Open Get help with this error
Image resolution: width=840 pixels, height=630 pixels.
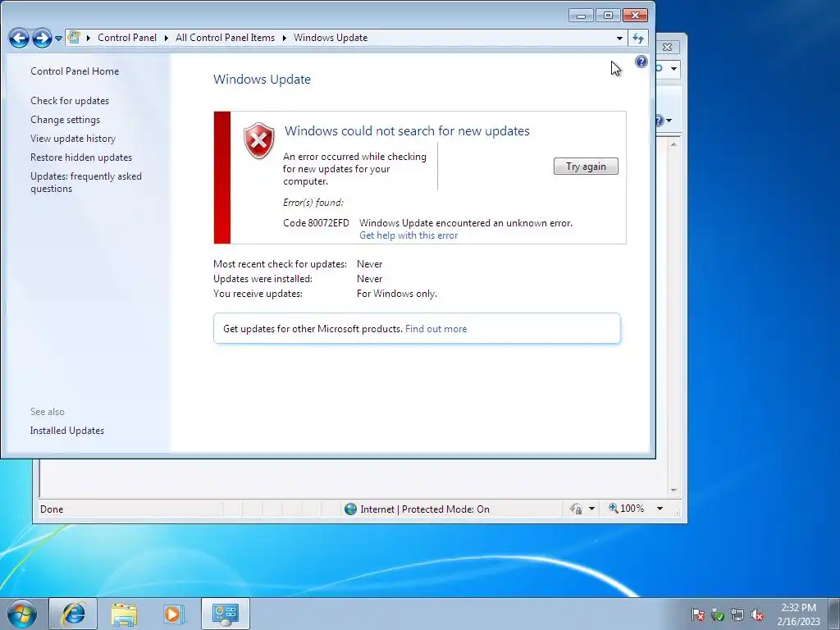(409, 235)
